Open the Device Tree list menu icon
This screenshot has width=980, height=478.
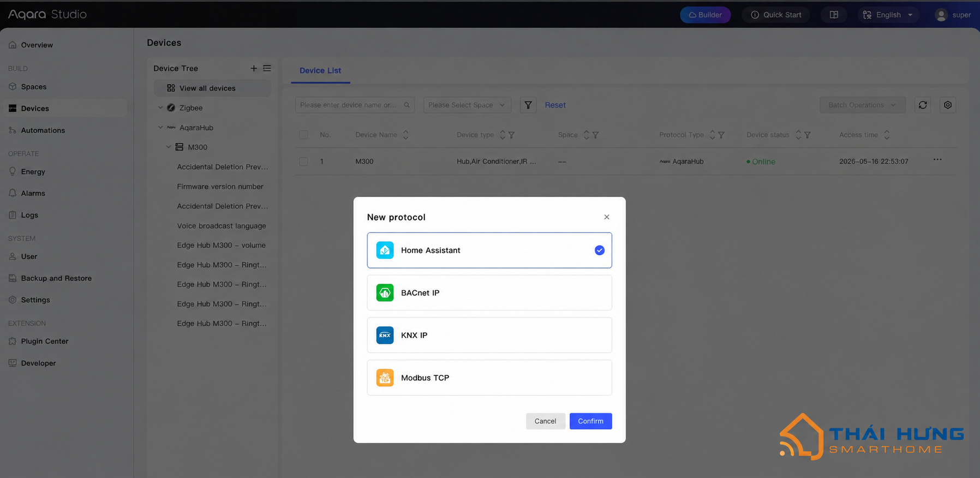267,68
